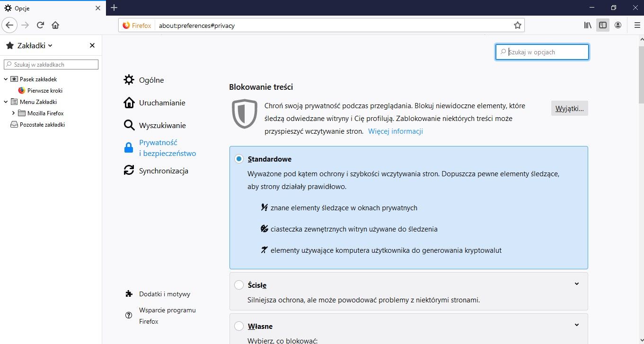
Task: Expand the Ścisłe section chevron
Action: tap(577, 284)
